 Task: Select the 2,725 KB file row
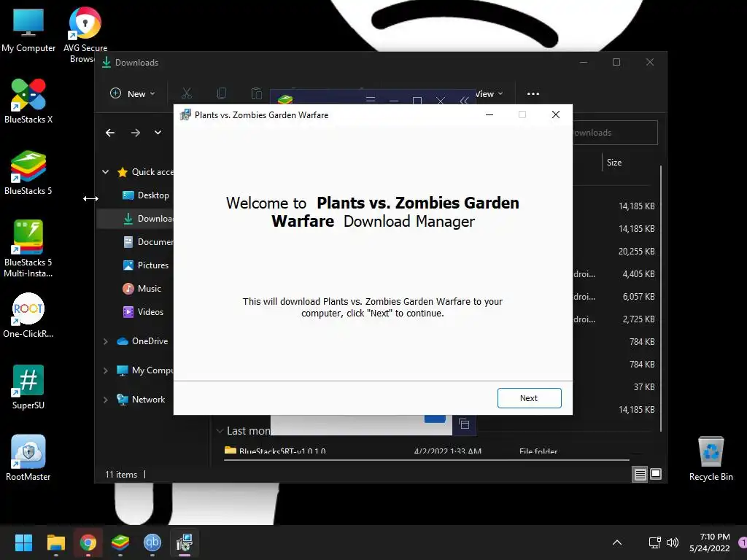[x=614, y=319]
